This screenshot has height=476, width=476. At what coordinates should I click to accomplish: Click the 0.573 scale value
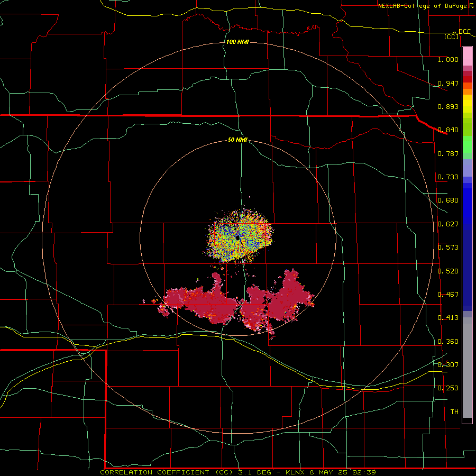pos(448,248)
